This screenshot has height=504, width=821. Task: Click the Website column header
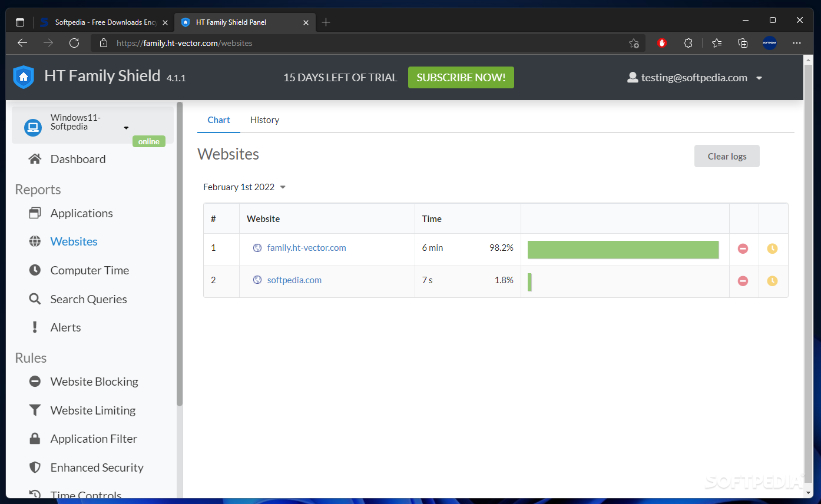click(263, 218)
